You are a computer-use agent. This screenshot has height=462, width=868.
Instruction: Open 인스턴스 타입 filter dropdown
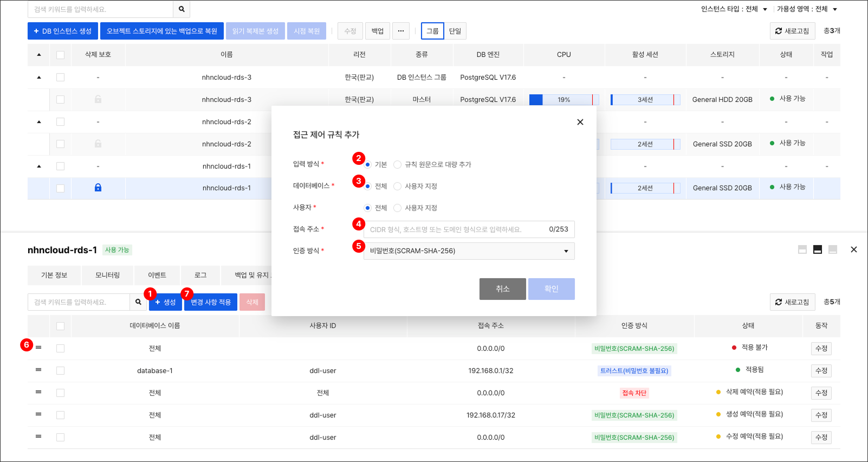point(734,9)
